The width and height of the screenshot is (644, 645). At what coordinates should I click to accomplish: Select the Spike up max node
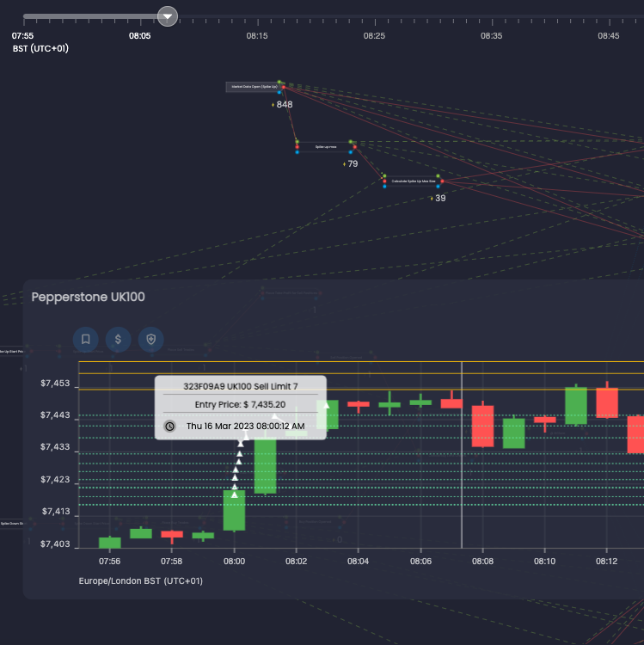(x=324, y=147)
